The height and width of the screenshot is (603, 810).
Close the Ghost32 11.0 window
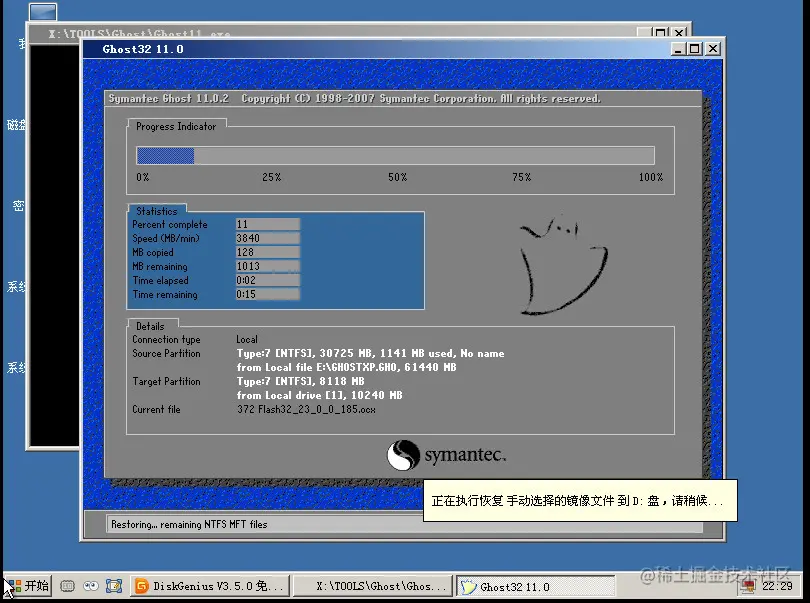713,49
